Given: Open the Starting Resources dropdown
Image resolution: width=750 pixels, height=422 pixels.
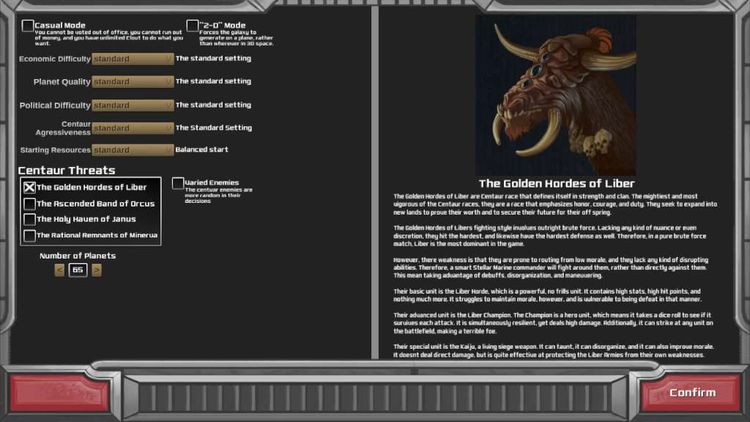Looking at the screenshot, I should click(132, 150).
